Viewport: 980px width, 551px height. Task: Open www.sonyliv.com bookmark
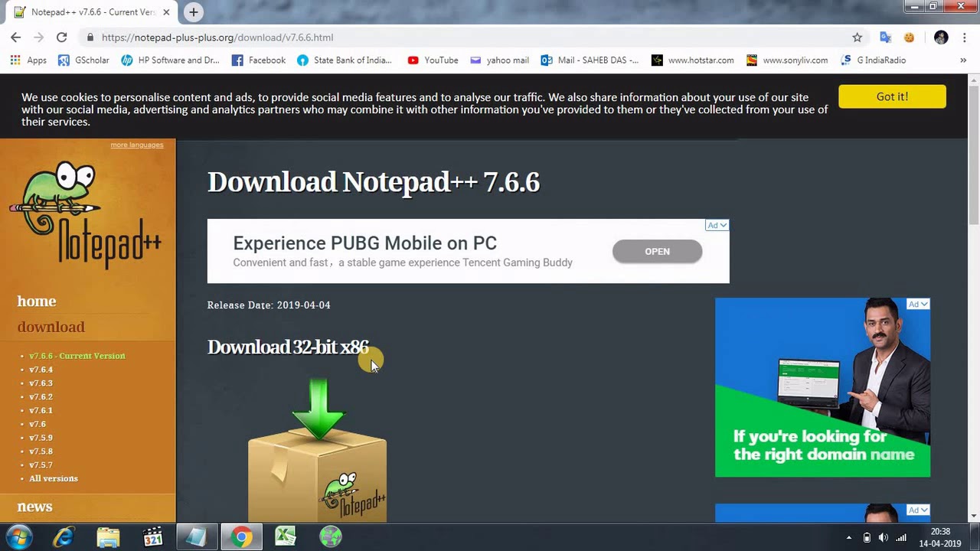(787, 60)
